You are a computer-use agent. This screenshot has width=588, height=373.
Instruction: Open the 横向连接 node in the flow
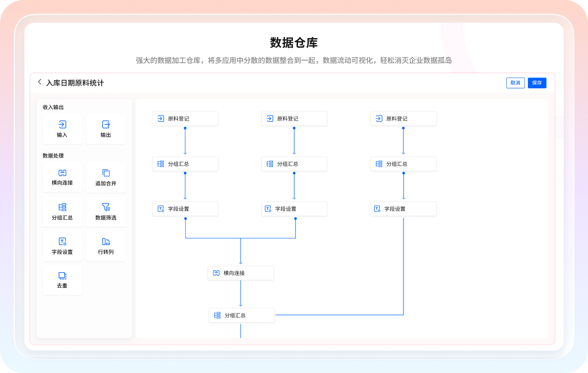pyautogui.click(x=241, y=273)
